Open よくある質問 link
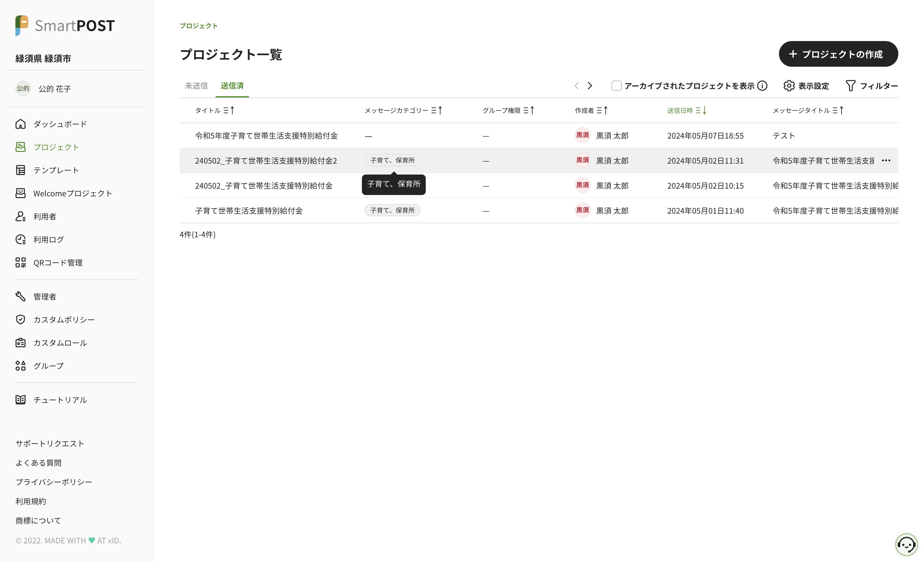Screen dimensions: 924x562 (x=38, y=463)
